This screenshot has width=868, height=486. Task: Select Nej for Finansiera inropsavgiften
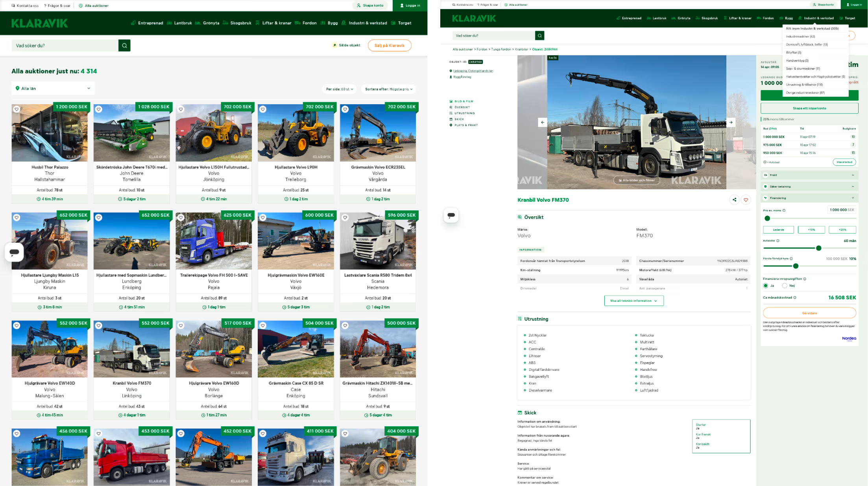point(785,286)
